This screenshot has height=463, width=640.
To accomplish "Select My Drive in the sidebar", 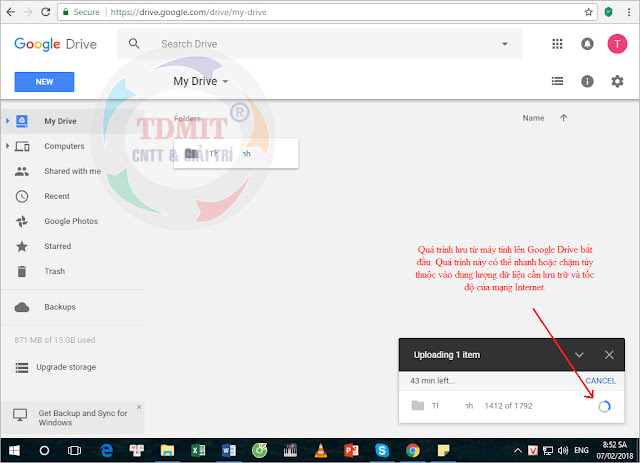I will [x=73, y=121].
